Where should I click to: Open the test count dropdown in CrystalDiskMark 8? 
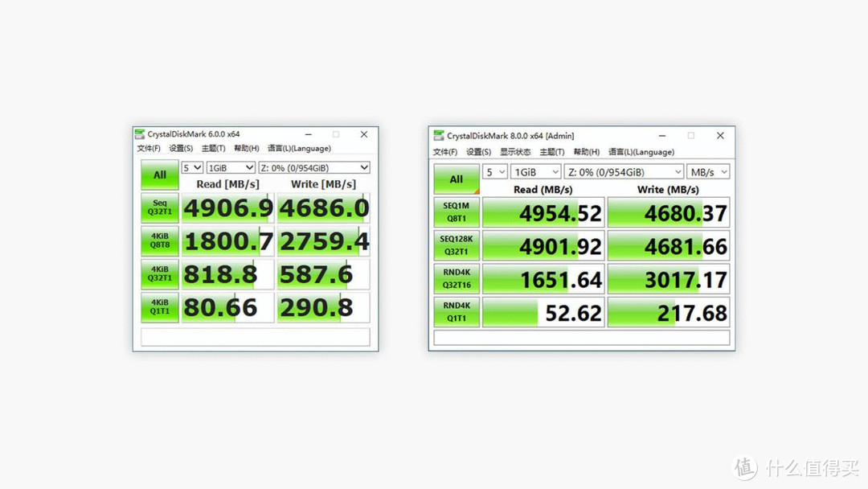click(495, 171)
